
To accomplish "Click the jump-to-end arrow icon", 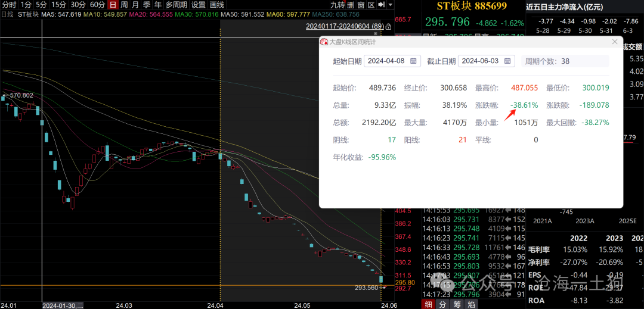I will (x=381, y=5).
